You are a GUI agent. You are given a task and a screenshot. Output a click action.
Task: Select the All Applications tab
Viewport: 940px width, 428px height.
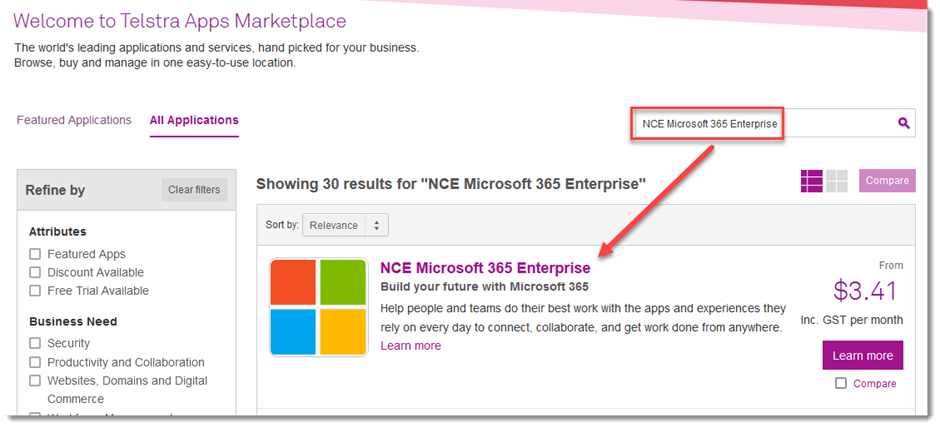(x=194, y=120)
